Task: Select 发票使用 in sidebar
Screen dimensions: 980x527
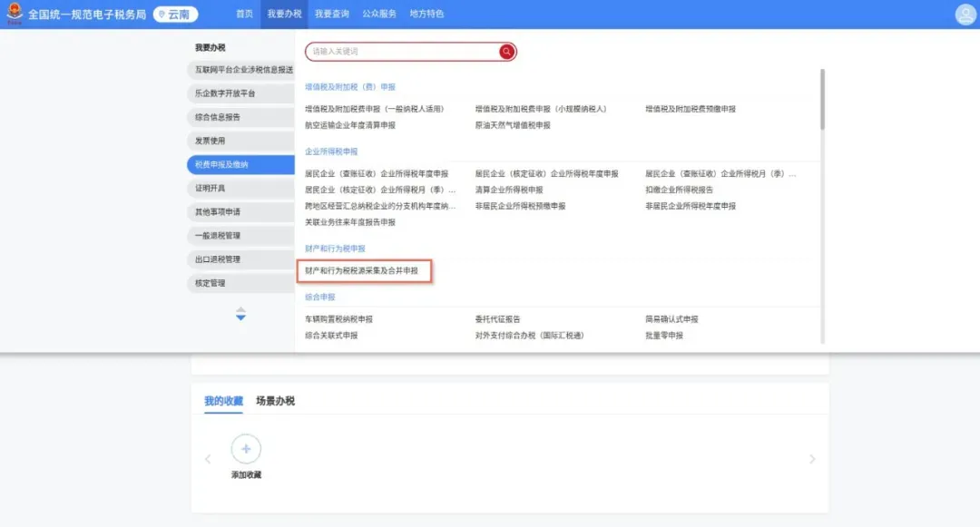Action: (x=240, y=141)
